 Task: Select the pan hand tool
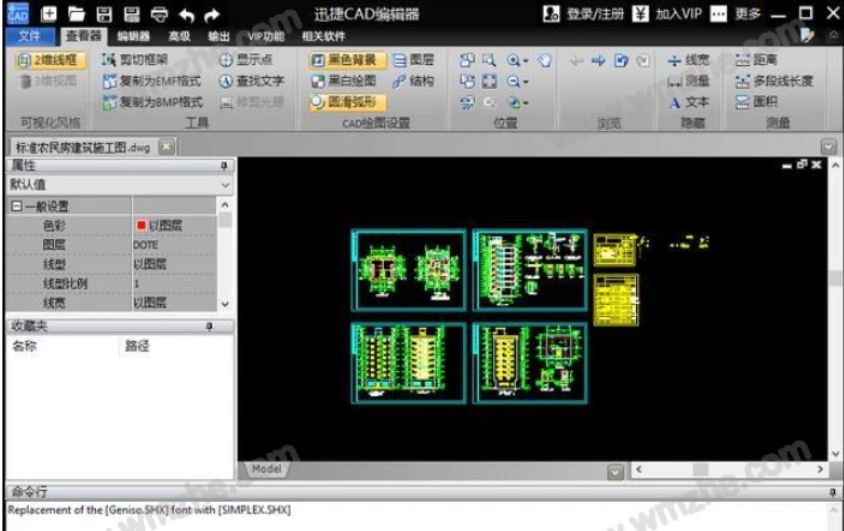click(545, 60)
